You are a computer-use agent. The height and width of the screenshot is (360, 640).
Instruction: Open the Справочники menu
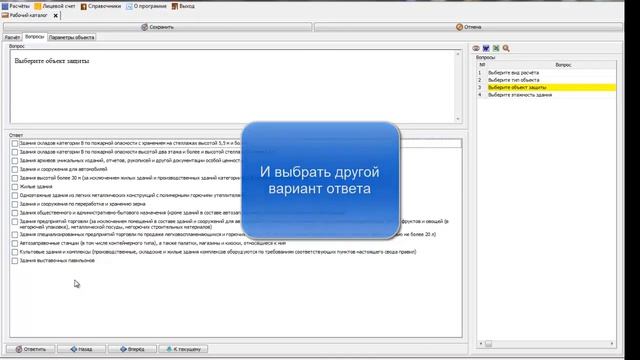coord(101,6)
